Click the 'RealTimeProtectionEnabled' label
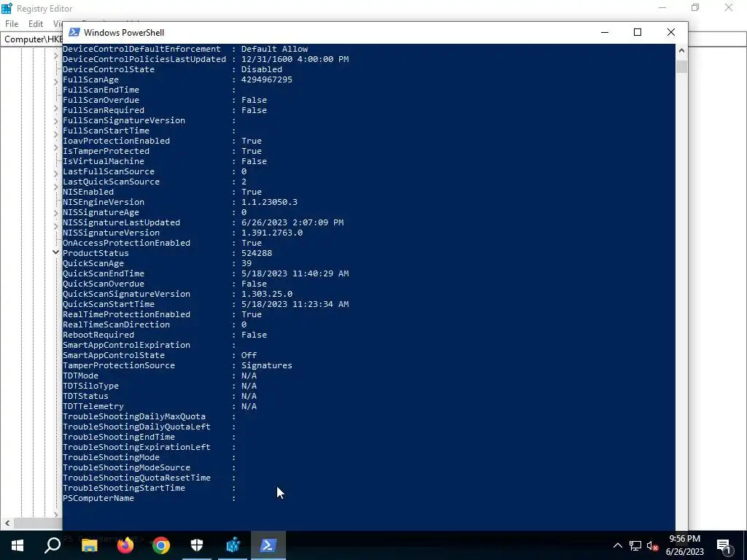 [x=126, y=314]
